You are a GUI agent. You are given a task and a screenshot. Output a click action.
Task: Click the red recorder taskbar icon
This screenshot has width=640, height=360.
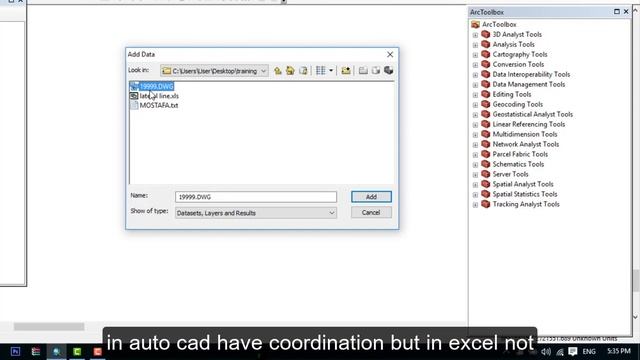tap(97, 351)
